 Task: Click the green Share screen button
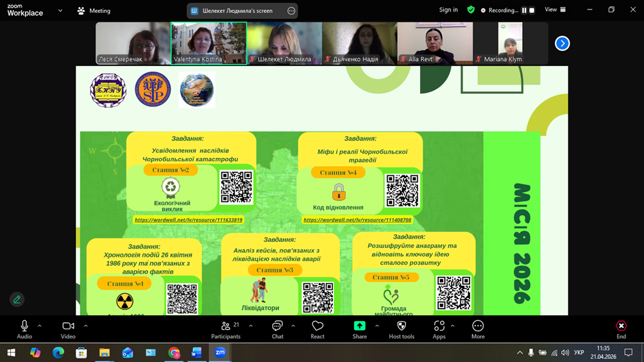coord(359,329)
